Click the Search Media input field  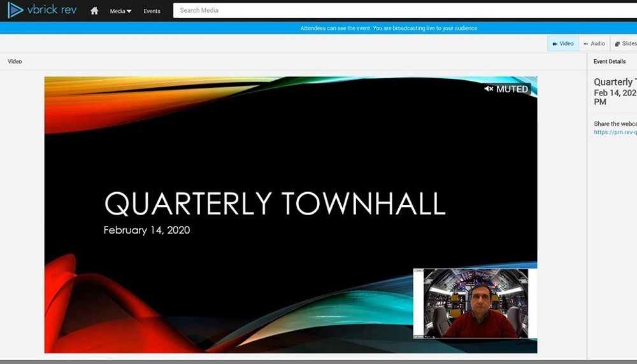click(x=405, y=11)
